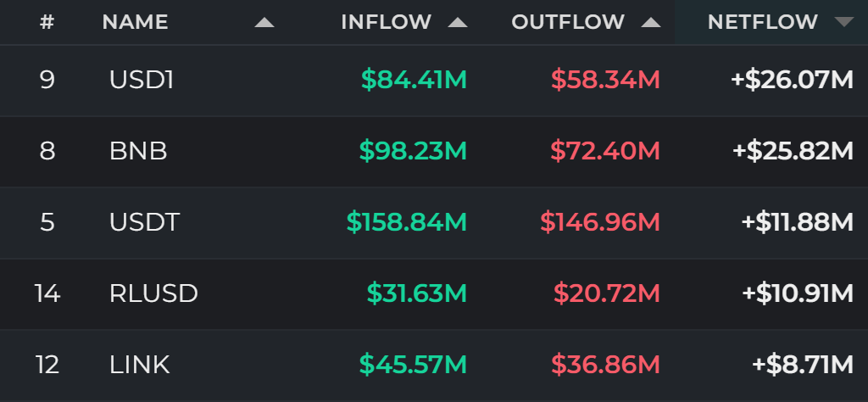Sort by NAME using its arrow icon
Screen dimensions: 868x402
click(264, 22)
